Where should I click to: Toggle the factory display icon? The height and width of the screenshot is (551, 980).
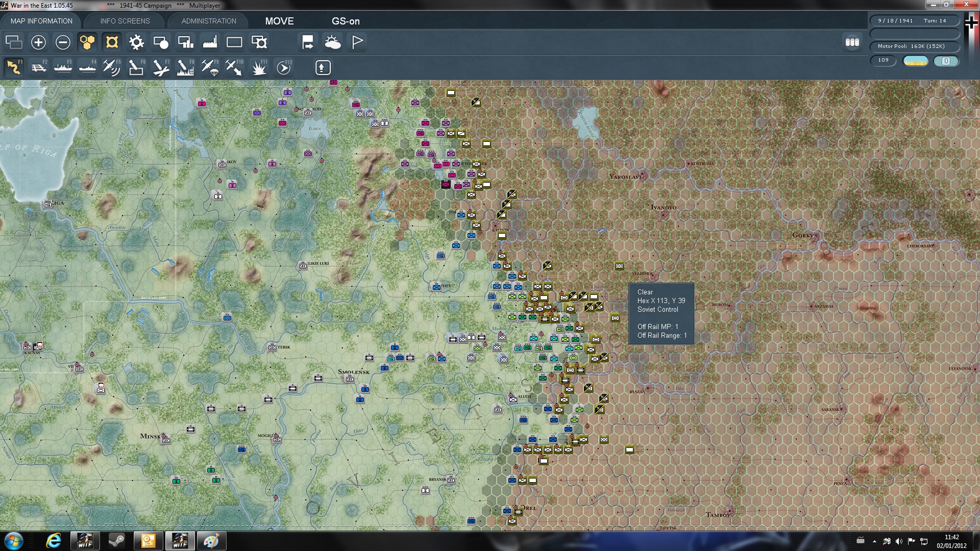pos(210,42)
